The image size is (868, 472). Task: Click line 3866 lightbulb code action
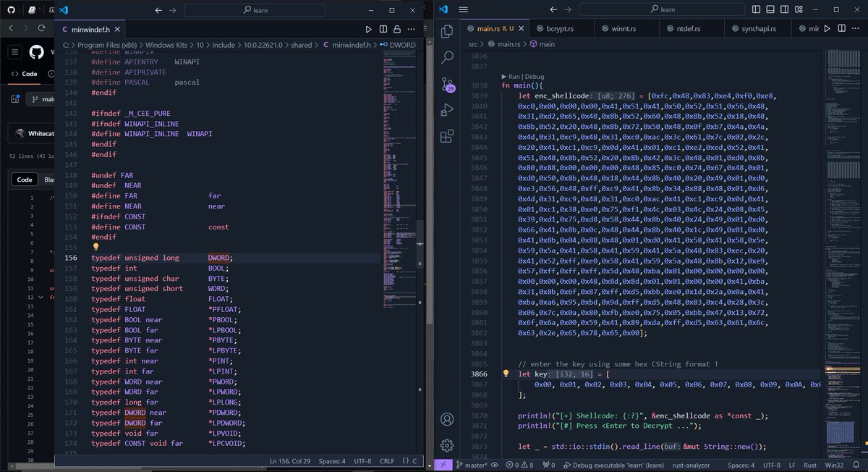504,374
